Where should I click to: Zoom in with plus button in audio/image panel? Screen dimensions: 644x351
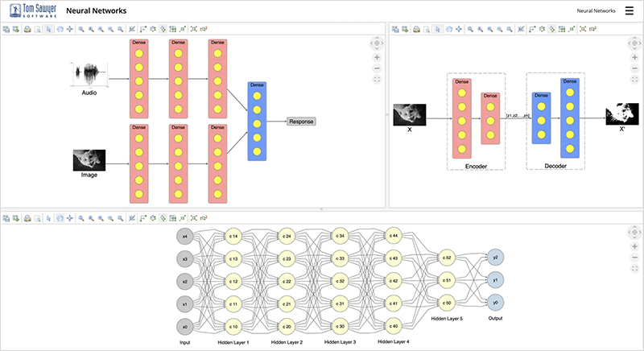[377, 57]
